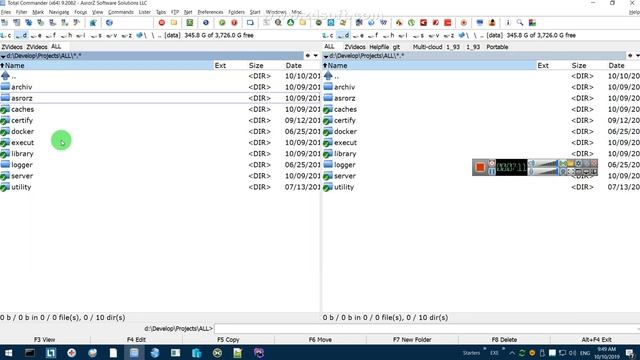
Task: Open the Preferences menu
Action: 210,12
